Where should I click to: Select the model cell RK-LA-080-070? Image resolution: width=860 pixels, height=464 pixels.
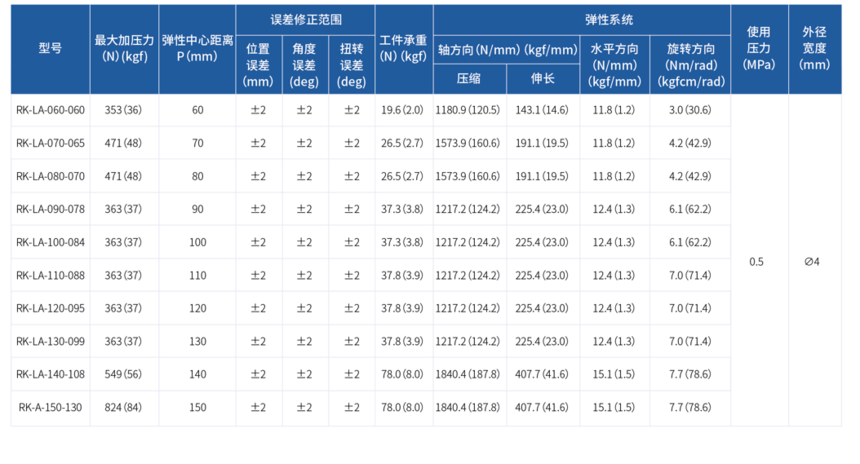coord(50,176)
